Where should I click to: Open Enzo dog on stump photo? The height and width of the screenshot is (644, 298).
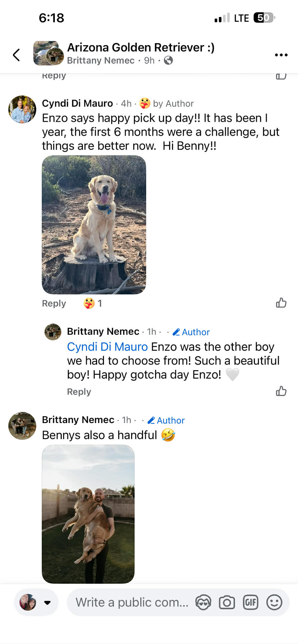(x=94, y=225)
